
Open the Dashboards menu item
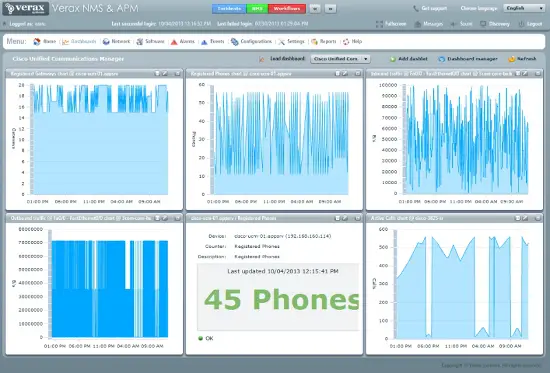click(x=79, y=41)
